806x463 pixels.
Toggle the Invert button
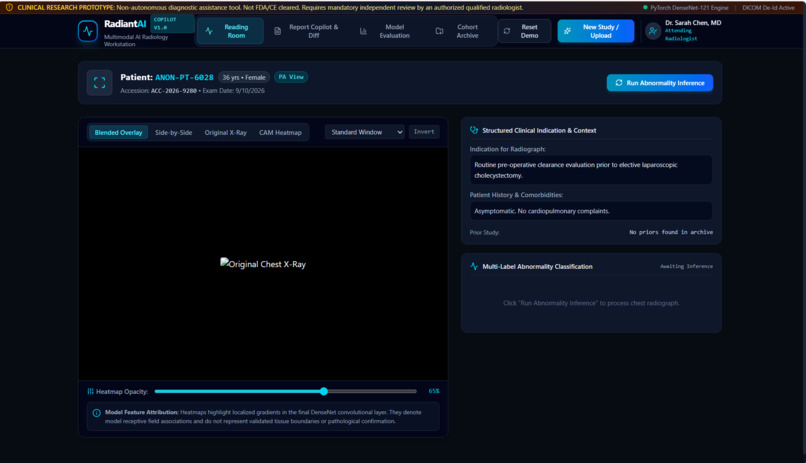pyautogui.click(x=424, y=132)
